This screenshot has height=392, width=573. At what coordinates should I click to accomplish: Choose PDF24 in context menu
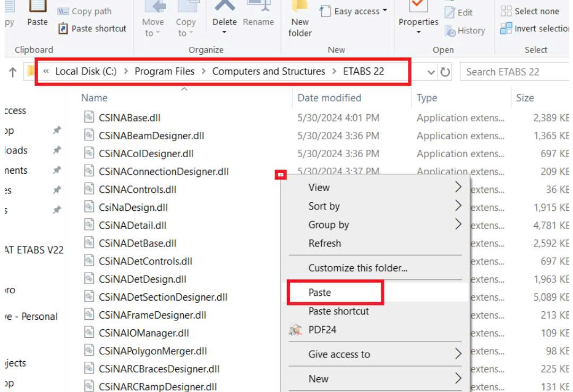point(375,330)
